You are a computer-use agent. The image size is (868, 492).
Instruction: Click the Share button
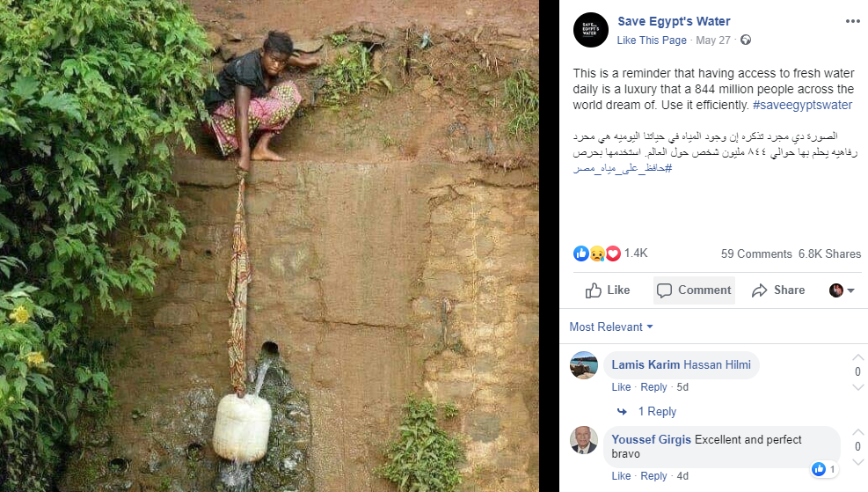(x=778, y=290)
